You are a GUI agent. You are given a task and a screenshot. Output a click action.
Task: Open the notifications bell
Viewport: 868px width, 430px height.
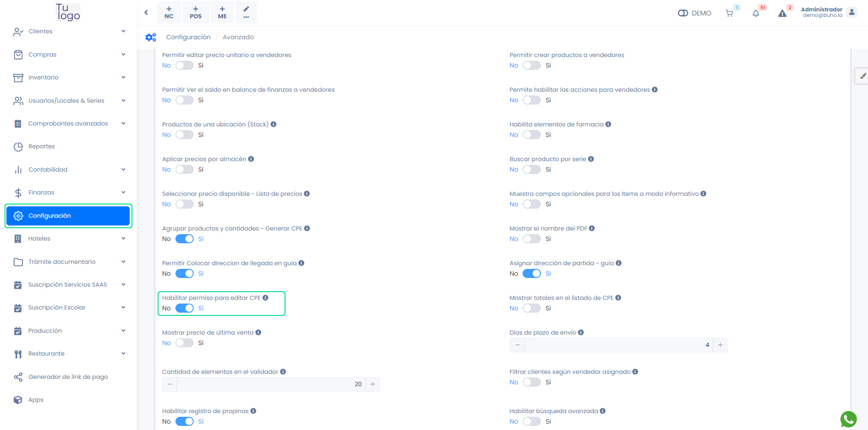click(756, 13)
